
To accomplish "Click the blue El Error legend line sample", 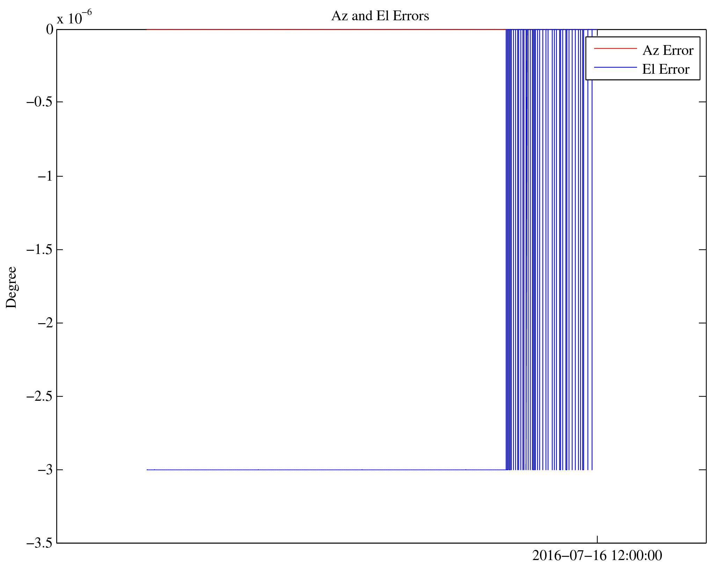I will [615, 67].
